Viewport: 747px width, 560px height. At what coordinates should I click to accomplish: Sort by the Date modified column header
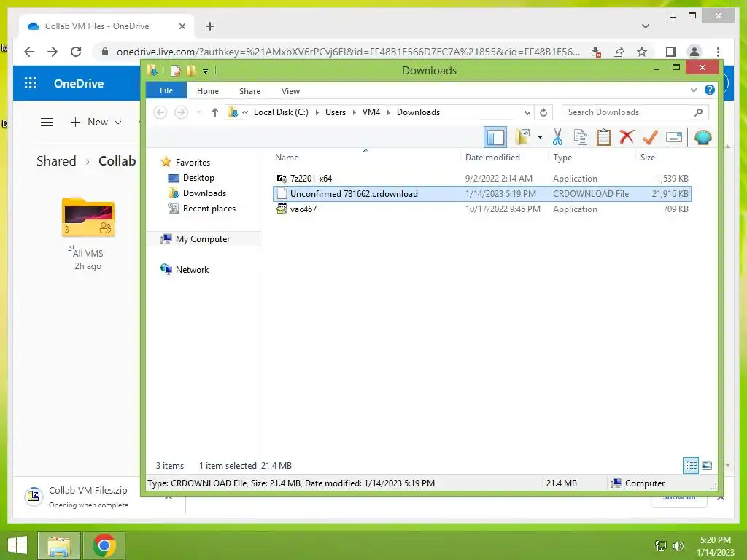coord(492,157)
